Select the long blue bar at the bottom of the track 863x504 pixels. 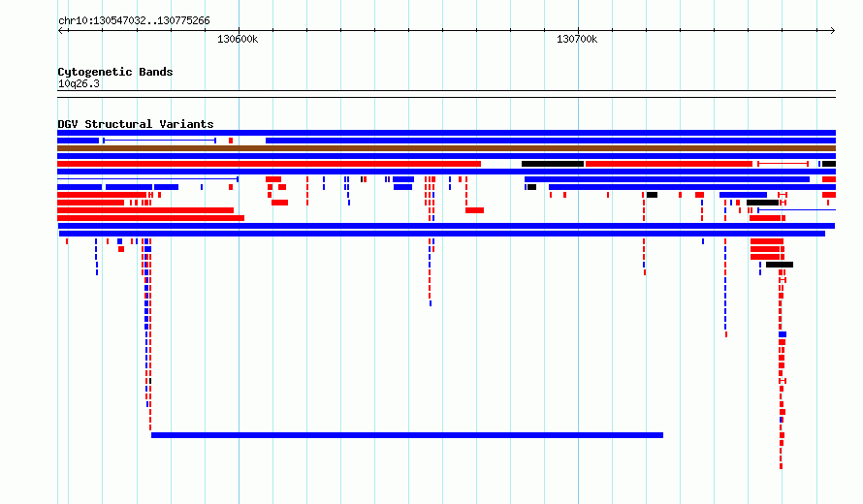407,435
